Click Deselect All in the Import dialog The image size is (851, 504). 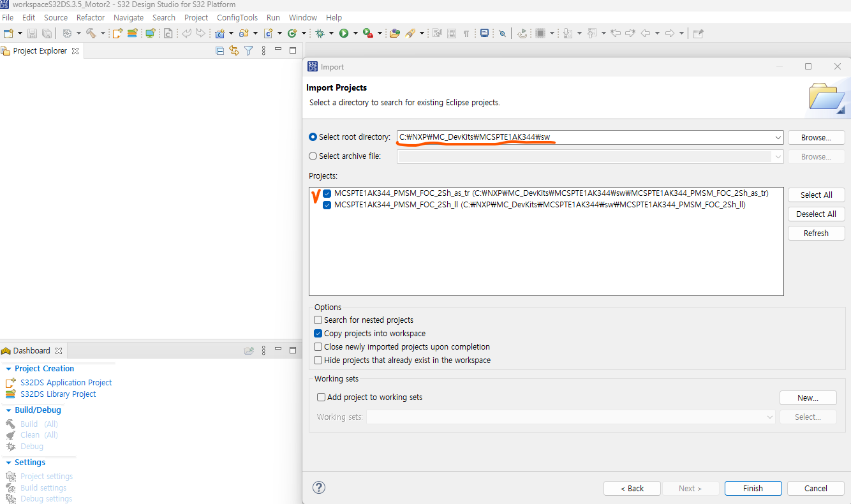click(816, 214)
